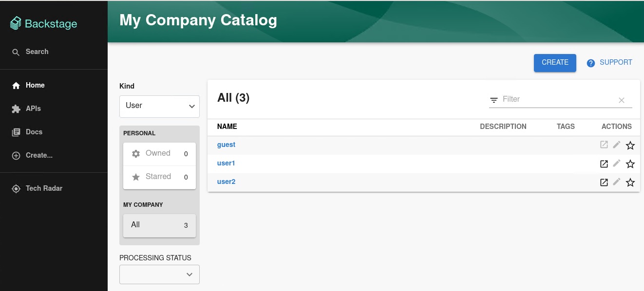This screenshot has height=291, width=644.
Task: Star the user1 entity
Action: pyautogui.click(x=630, y=164)
